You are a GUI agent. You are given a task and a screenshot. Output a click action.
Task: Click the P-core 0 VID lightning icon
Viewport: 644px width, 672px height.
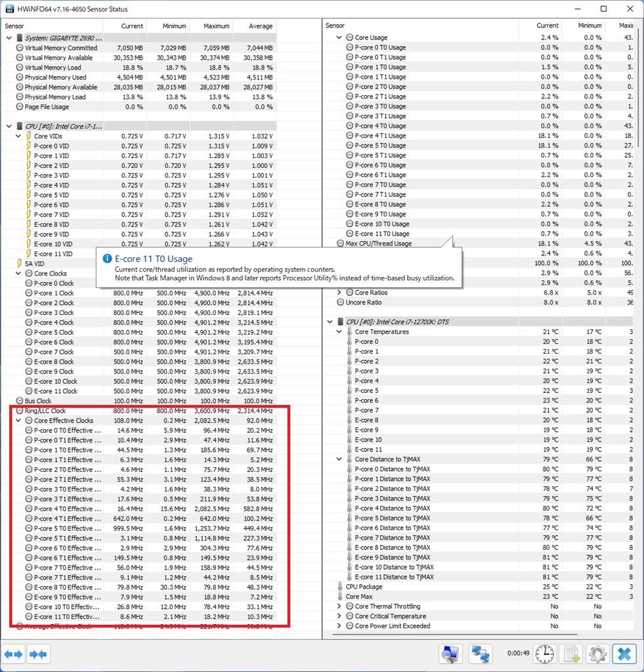click(x=28, y=146)
